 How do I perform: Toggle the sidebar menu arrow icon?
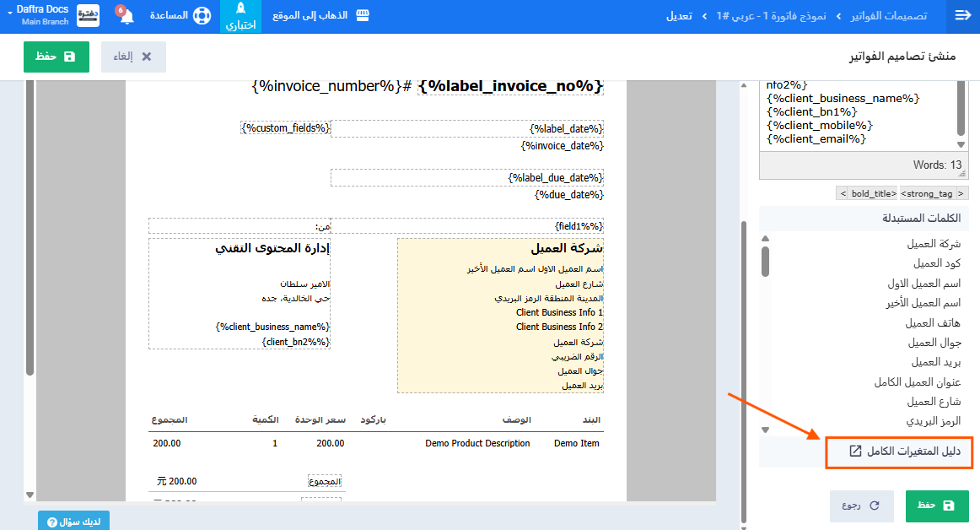tap(962, 16)
